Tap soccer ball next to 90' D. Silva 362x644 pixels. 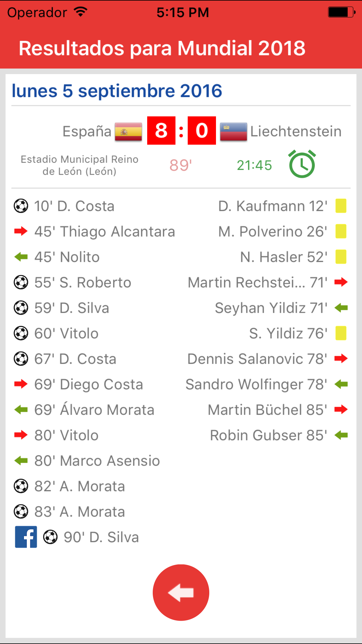50,537
